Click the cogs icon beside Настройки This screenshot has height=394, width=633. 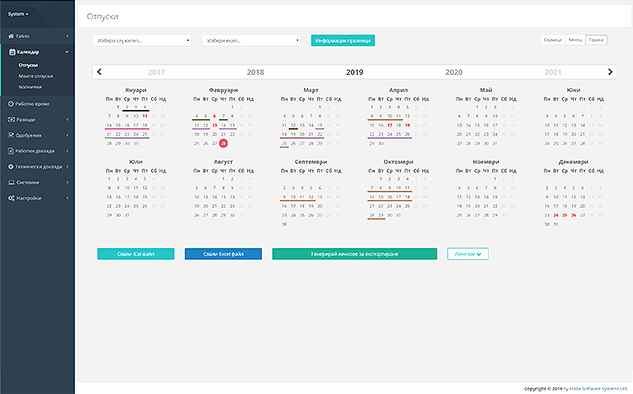point(11,198)
